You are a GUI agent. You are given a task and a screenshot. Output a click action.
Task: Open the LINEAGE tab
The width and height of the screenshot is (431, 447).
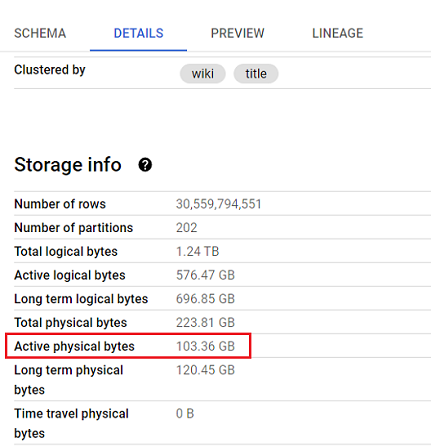click(337, 33)
